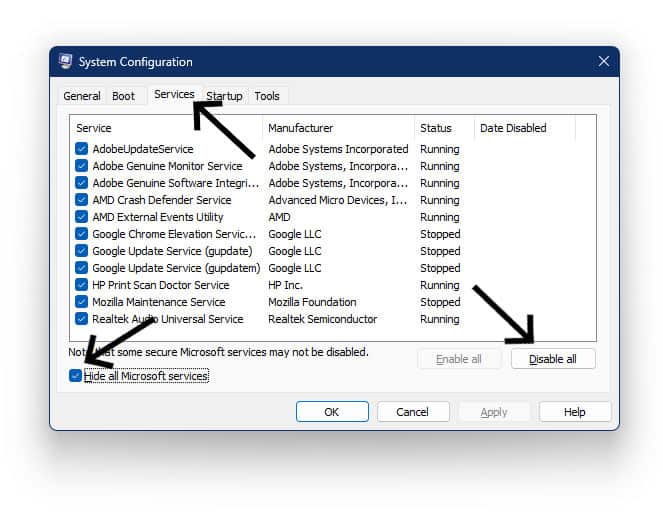Click manufacturer Mozilla Foundation
The height and width of the screenshot is (519, 663).
[x=312, y=302]
